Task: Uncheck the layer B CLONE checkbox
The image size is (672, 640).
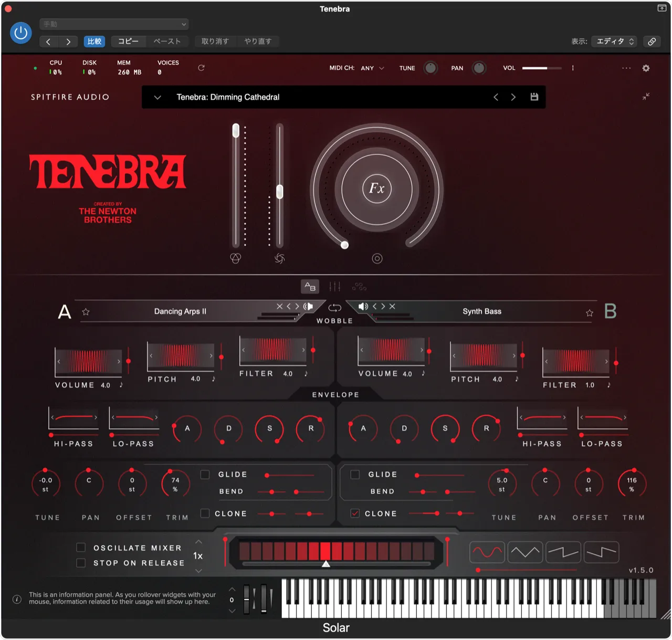Action: (355, 513)
